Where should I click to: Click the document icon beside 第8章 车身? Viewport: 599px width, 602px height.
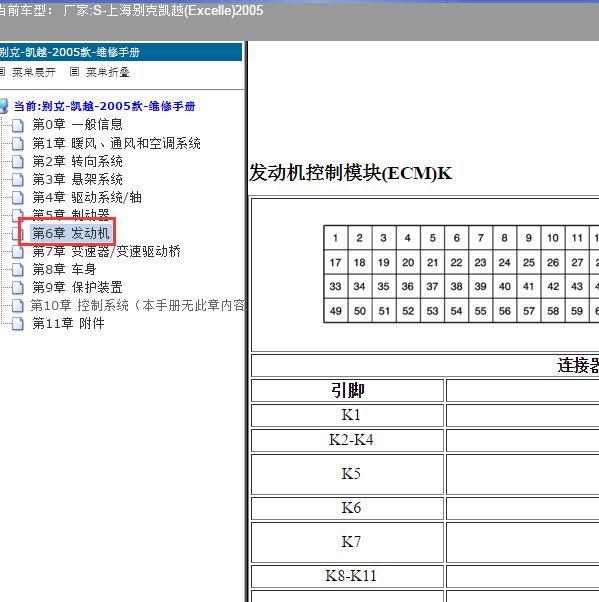18,270
